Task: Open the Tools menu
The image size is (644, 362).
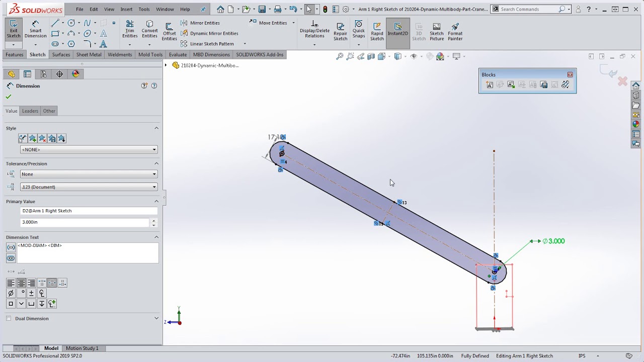Action: tap(144, 9)
